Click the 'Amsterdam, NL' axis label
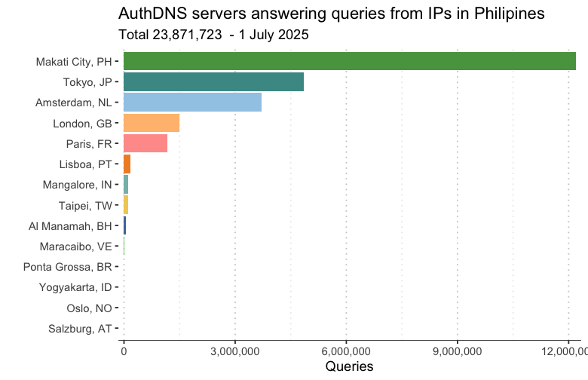This screenshot has height=380, width=588. 74,103
